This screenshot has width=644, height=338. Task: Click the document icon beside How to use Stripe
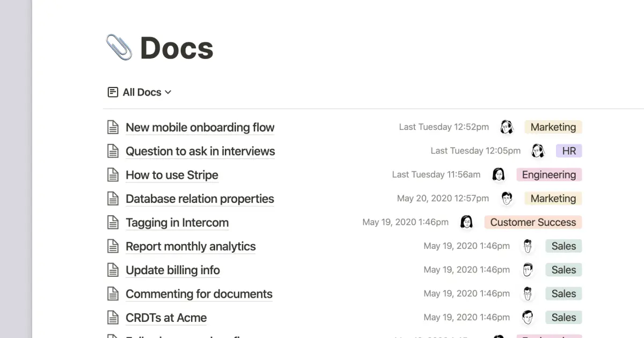click(x=113, y=174)
